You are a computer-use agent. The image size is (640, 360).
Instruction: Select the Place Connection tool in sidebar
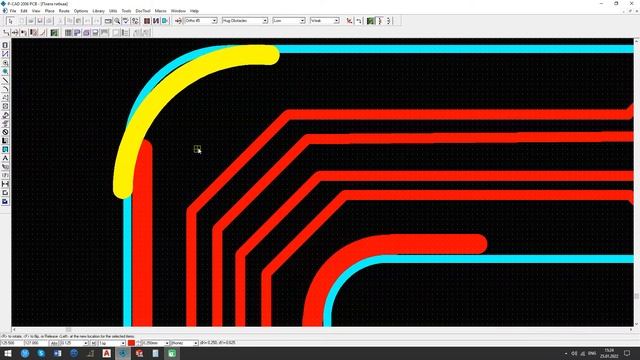(5, 54)
